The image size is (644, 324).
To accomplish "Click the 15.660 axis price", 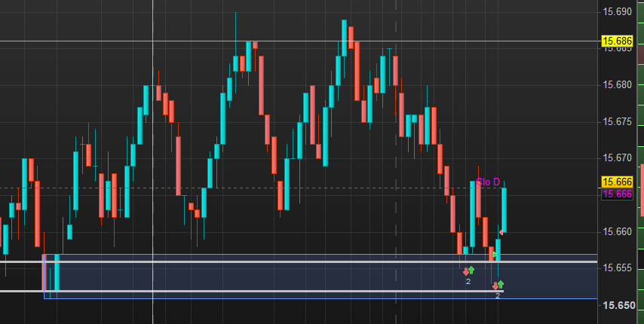I will coord(617,232).
